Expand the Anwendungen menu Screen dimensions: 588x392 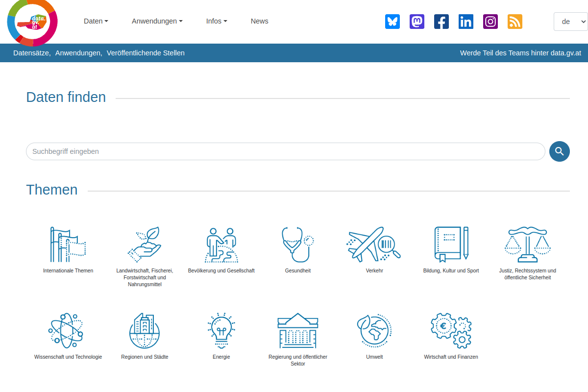coord(157,21)
